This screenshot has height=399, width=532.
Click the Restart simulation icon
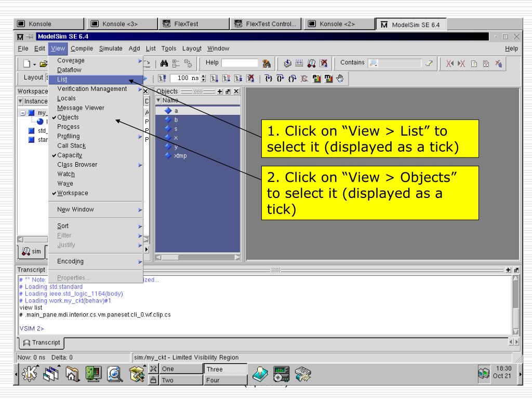click(x=162, y=79)
